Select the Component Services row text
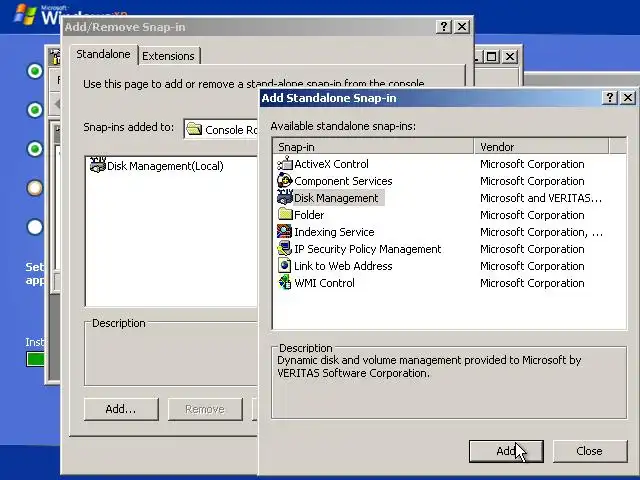This screenshot has height=480, width=640. click(x=343, y=181)
